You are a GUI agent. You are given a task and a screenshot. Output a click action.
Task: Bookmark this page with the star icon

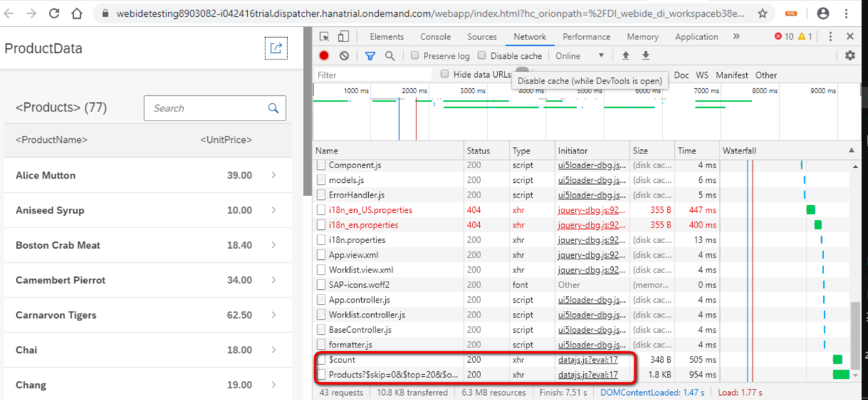point(762,13)
